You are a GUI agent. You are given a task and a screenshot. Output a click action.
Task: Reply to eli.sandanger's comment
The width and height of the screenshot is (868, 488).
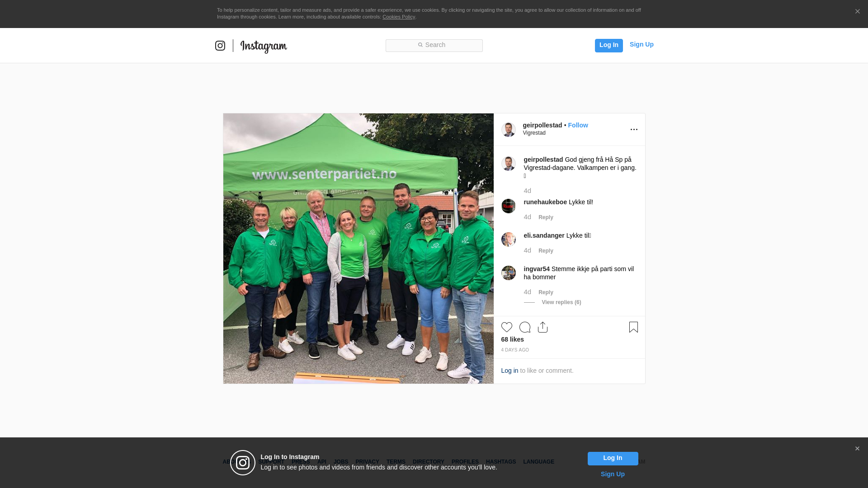tap(546, 251)
